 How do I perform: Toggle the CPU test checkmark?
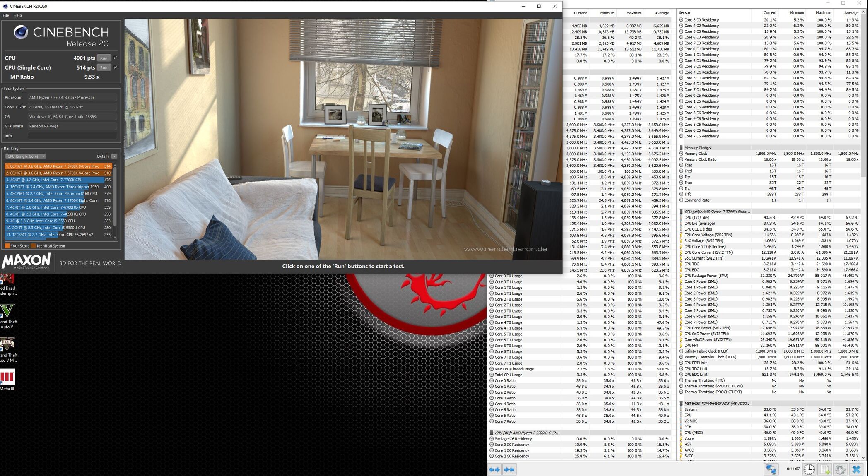(115, 58)
